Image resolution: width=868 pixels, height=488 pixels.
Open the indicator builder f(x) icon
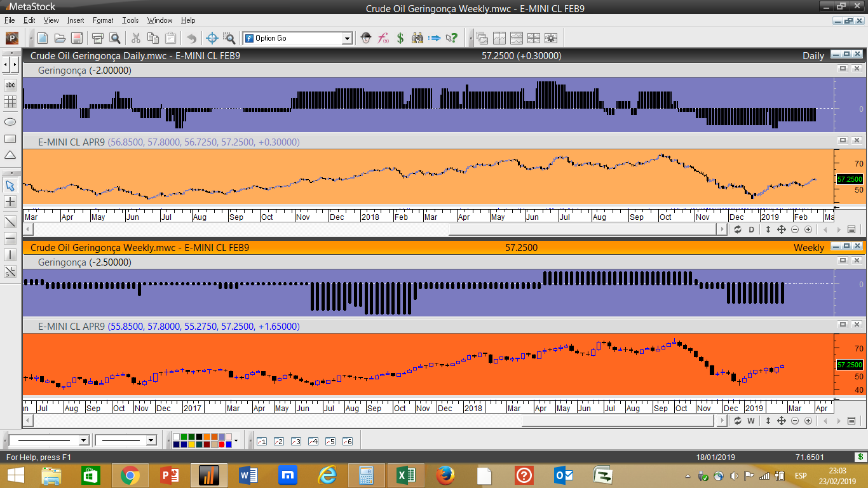point(383,38)
